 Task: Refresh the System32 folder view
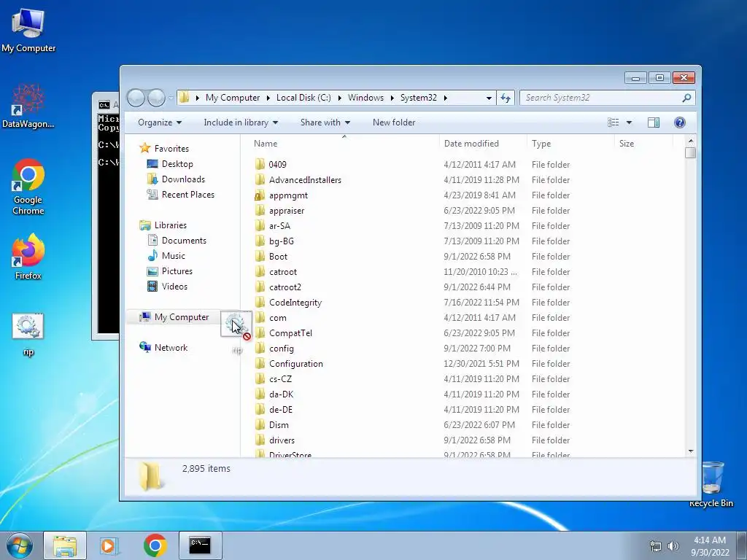[x=505, y=98]
